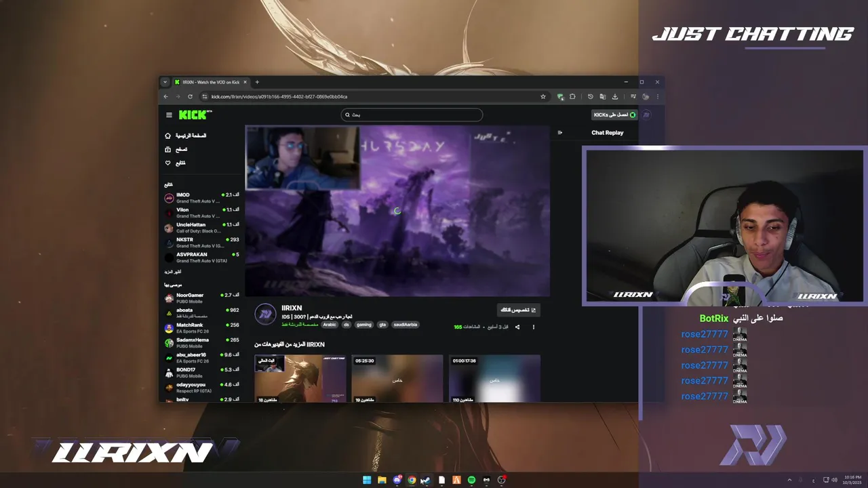Viewport: 868px width, 488px height.
Task: Open IMOD channel in following list
Action: click(201, 198)
